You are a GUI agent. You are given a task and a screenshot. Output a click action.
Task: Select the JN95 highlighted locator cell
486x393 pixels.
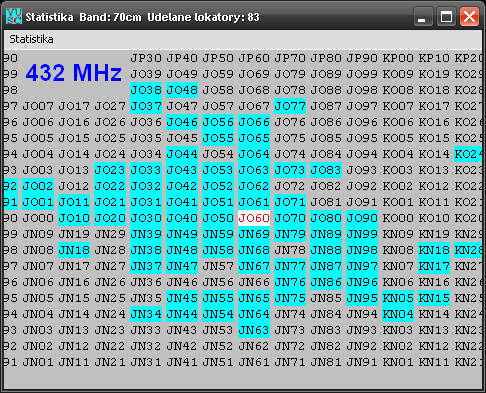[362, 298]
